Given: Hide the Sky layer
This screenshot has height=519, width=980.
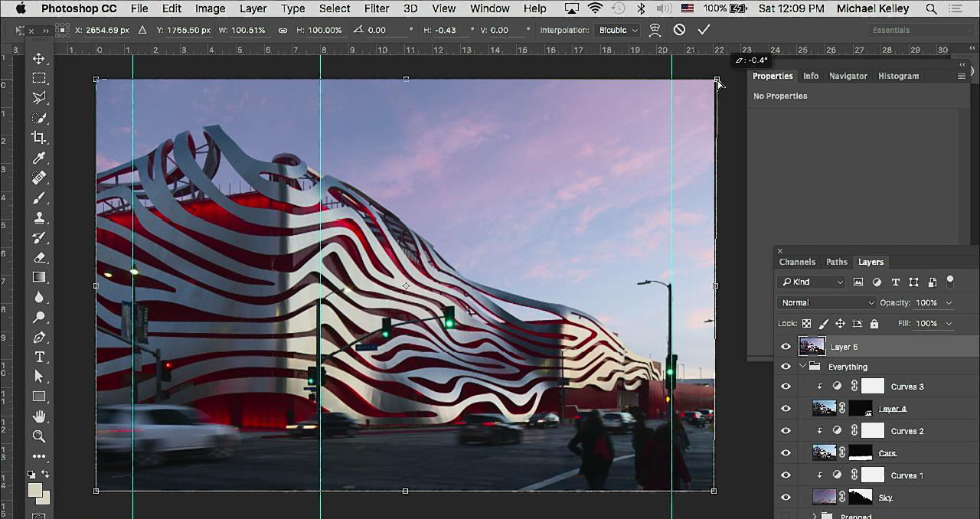Looking at the screenshot, I should click(786, 498).
